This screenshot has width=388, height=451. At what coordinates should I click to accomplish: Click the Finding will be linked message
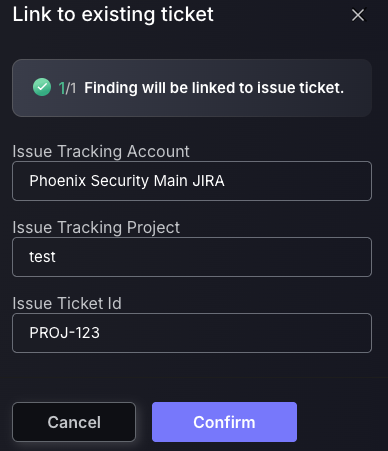pyautogui.click(x=214, y=88)
